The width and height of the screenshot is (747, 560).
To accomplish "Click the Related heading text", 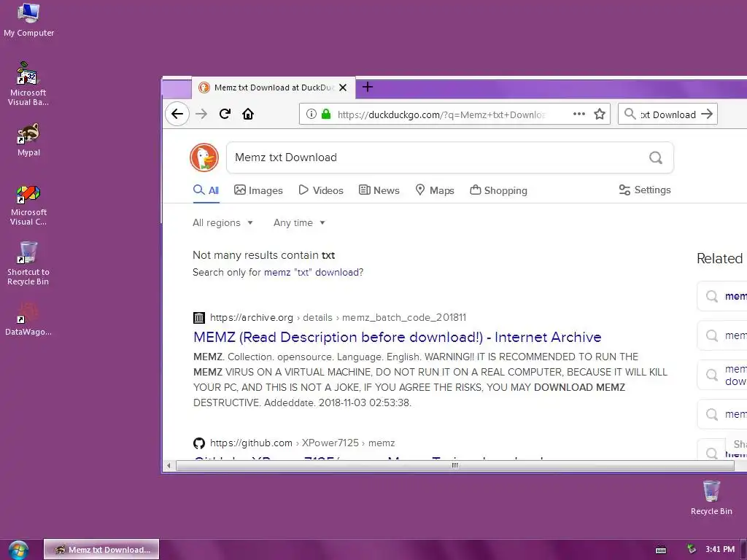I will [x=719, y=259].
